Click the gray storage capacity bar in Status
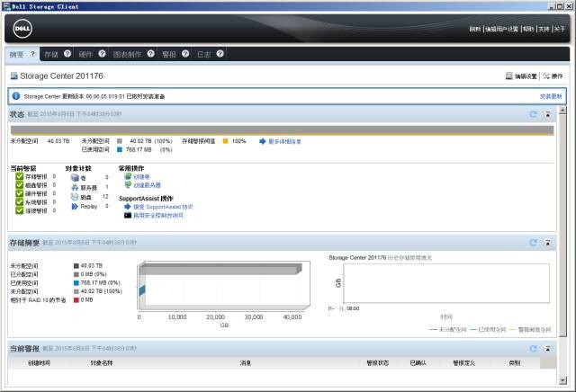Image resolution: width=576 pixels, height=392 pixels. click(282, 130)
